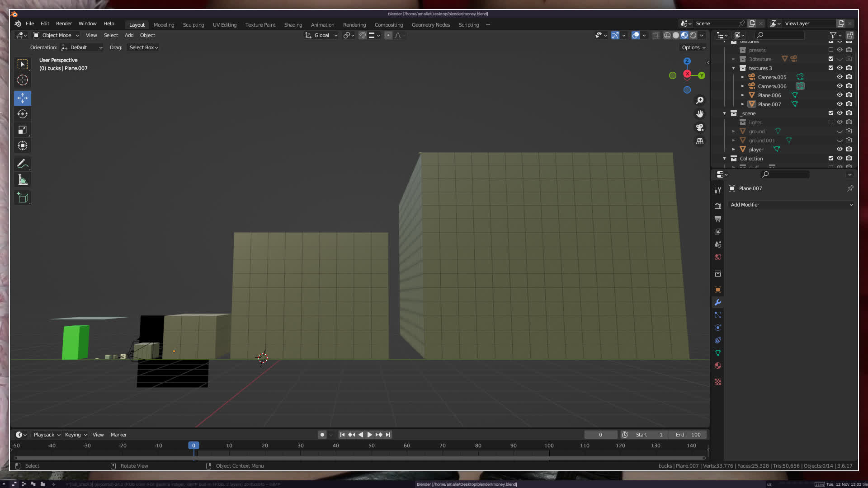Open the Add Modifier dropdown
The image size is (868, 488).
click(x=791, y=205)
